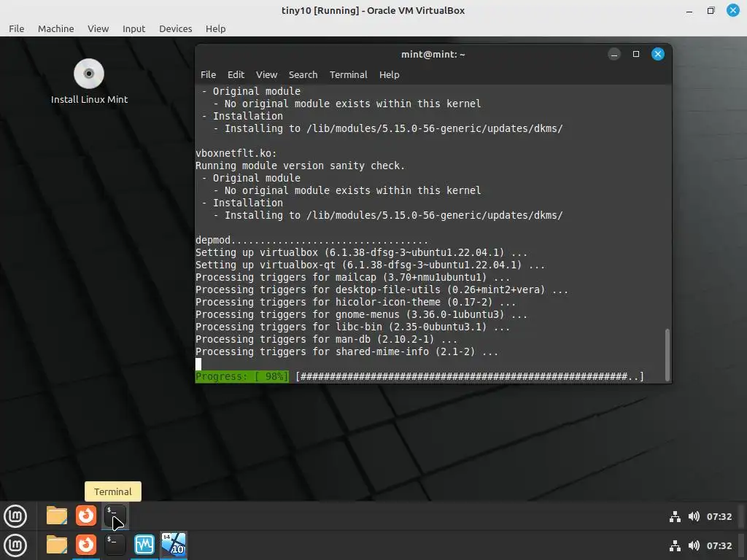747x560 pixels.
Task: Restore the VirtualBox tiny10 window size
Action: pos(711,10)
